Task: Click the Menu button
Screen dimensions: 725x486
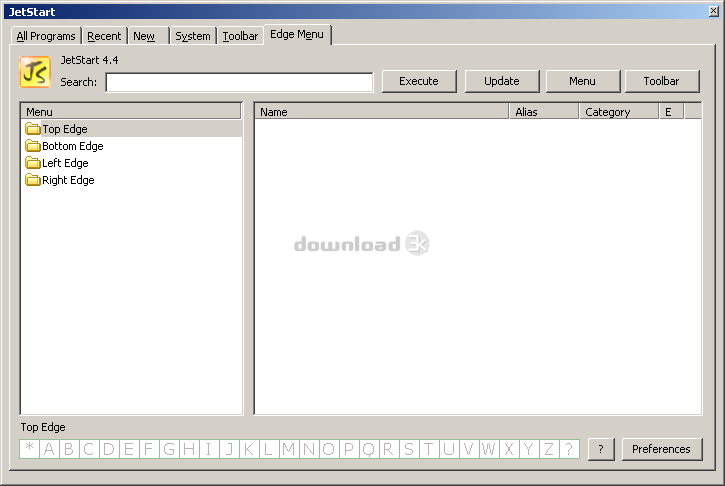Action: [x=583, y=81]
